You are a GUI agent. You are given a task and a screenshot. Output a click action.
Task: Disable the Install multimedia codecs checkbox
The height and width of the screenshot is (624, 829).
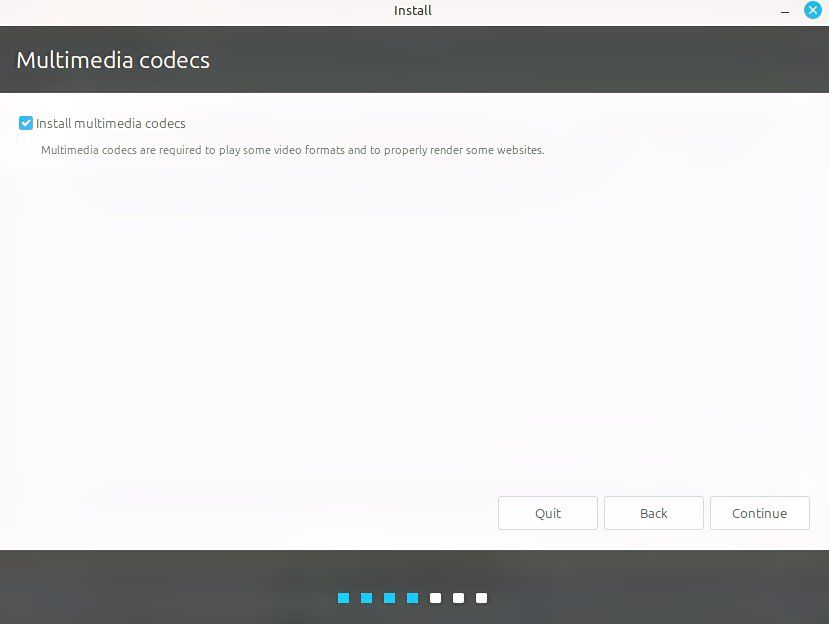point(25,123)
